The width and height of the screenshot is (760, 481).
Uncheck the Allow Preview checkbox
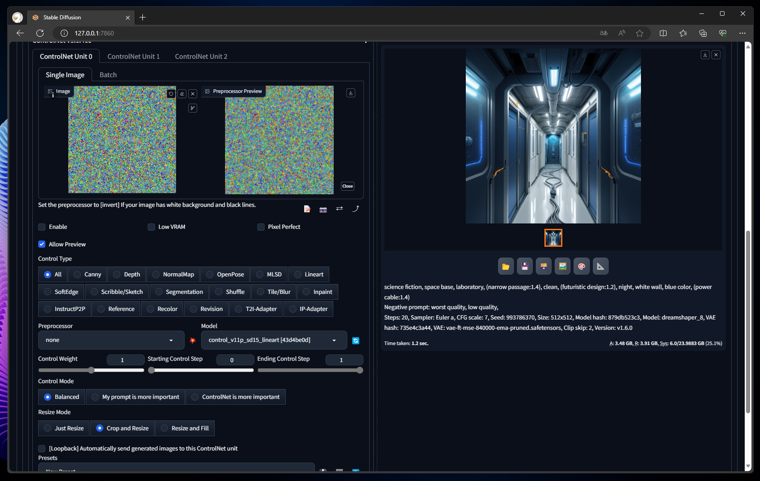pyautogui.click(x=42, y=244)
